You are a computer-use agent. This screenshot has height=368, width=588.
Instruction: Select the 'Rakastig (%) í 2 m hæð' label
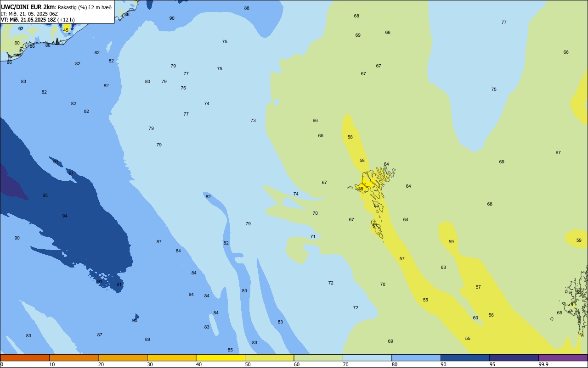coord(85,7)
